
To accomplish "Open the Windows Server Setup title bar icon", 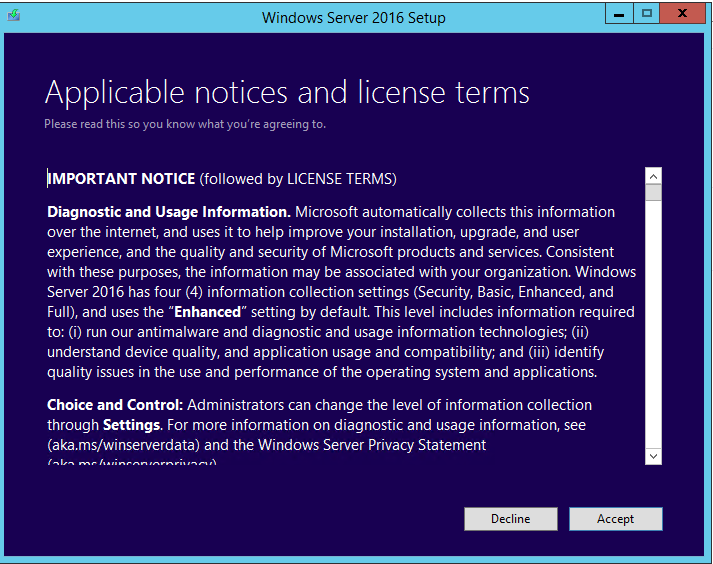I will click(14, 16).
